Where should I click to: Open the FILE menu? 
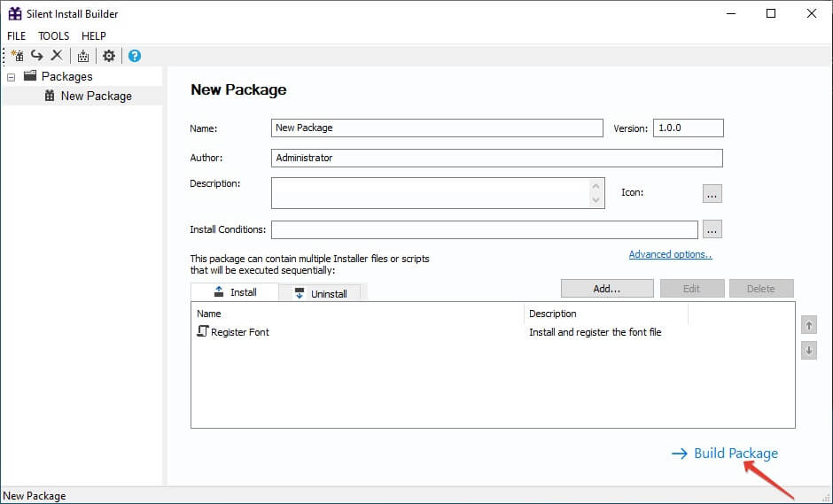pyautogui.click(x=17, y=35)
